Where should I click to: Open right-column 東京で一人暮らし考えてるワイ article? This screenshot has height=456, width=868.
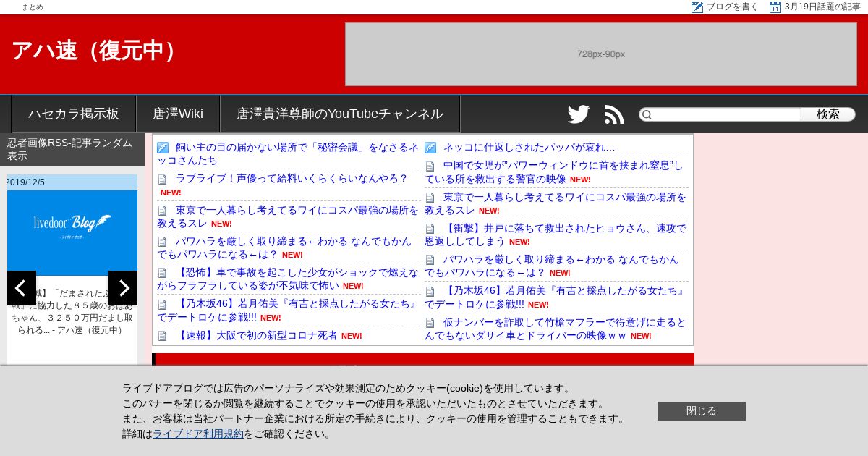click(x=556, y=203)
